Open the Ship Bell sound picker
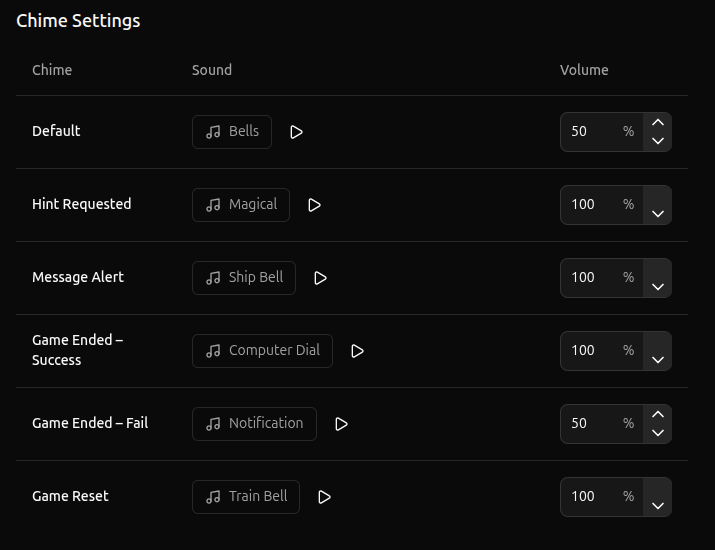 (x=244, y=278)
